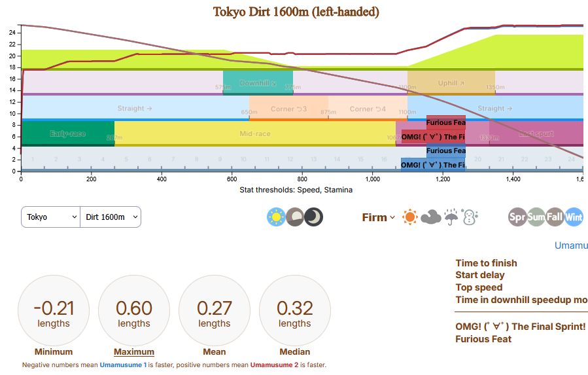Click the Mean 0.27 lengths circle
The width and height of the screenshot is (588, 375).
(x=214, y=311)
